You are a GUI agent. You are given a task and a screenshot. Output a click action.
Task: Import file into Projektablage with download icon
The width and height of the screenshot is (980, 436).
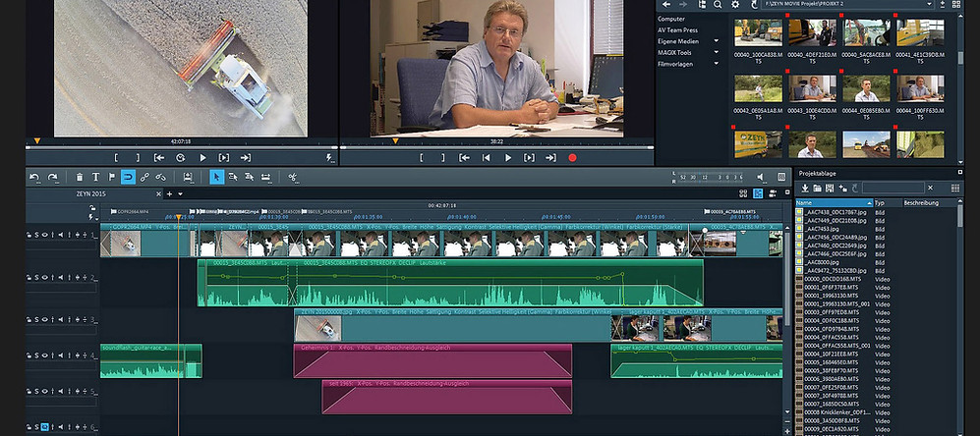[x=806, y=188]
